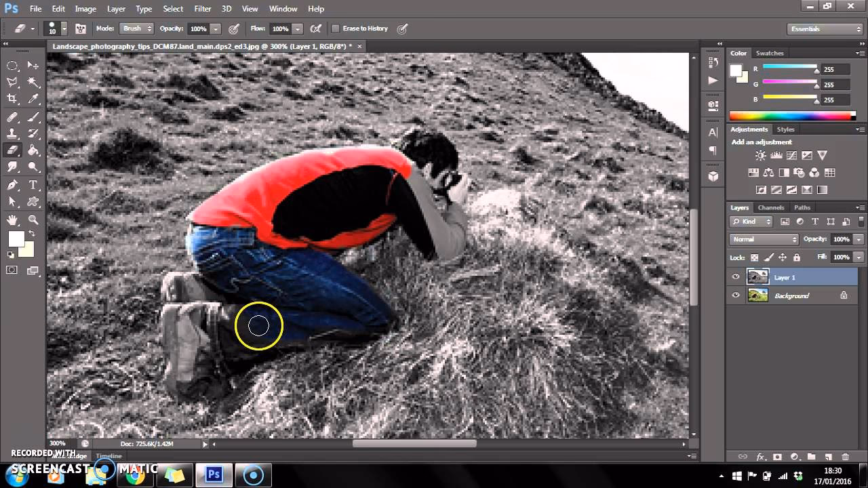The width and height of the screenshot is (868, 488).
Task: Select the Zoom tool
Action: (x=33, y=220)
